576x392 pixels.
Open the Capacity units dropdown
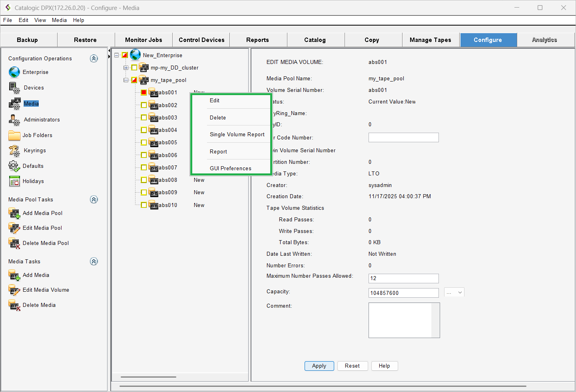click(x=454, y=293)
